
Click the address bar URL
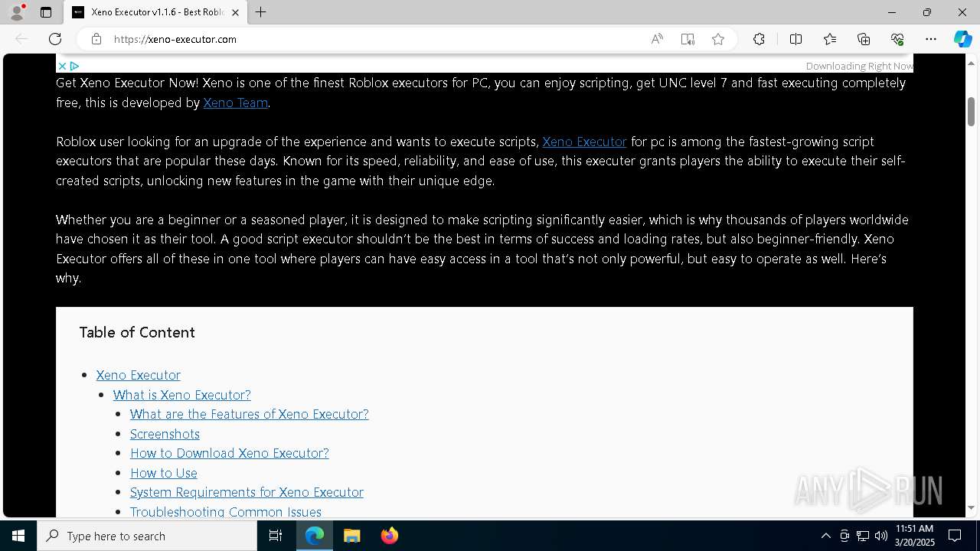[175, 39]
